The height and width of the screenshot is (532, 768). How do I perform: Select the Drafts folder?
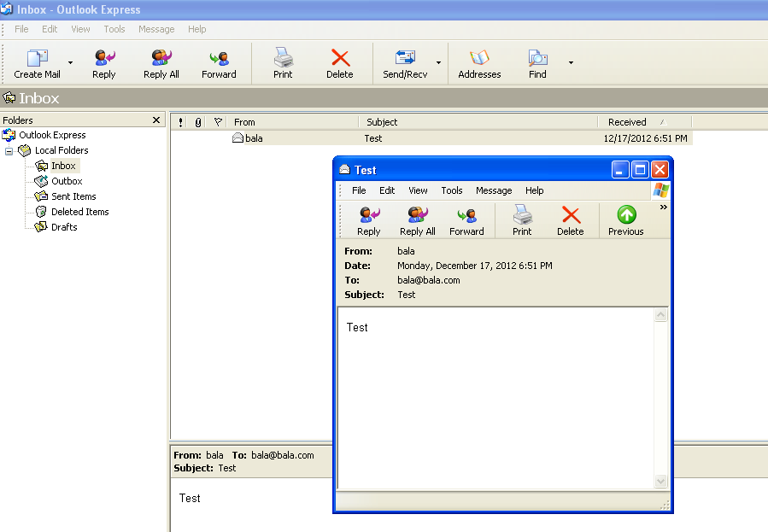coord(64,226)
